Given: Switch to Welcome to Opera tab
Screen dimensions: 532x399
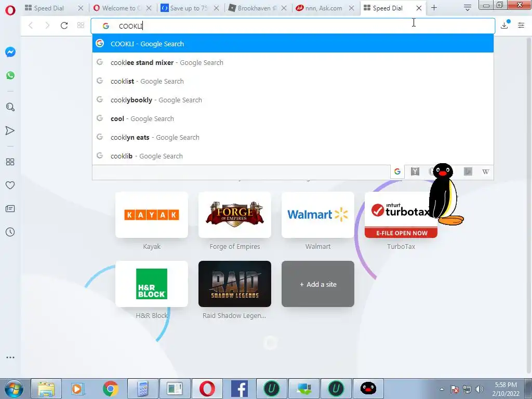Looking at the screenshot, I should [x=117, y=8].
